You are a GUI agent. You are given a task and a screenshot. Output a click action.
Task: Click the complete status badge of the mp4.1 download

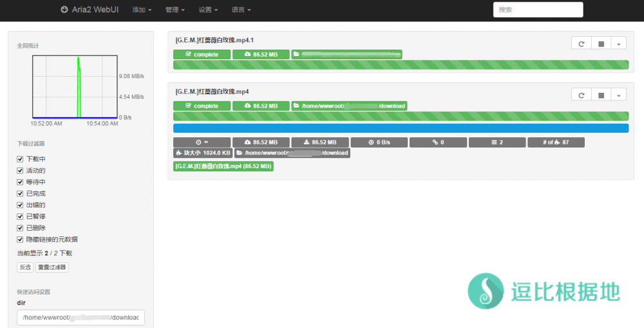click(202, 55)
